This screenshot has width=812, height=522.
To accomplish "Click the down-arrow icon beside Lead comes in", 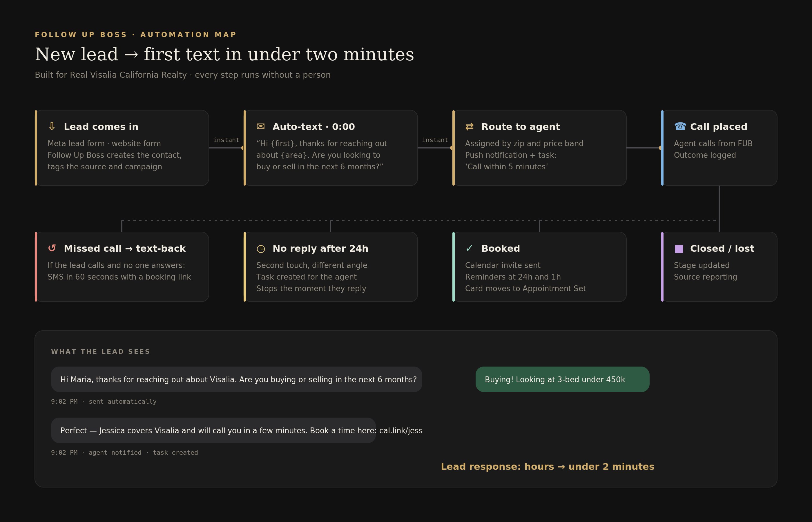I will [52, 126].
